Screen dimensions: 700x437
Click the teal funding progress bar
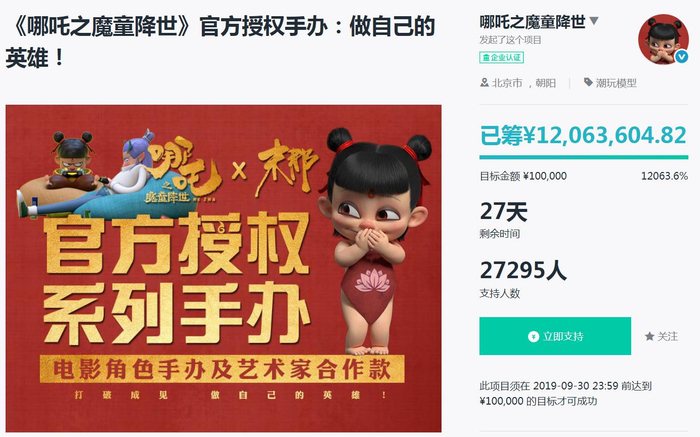coord(583,157)
